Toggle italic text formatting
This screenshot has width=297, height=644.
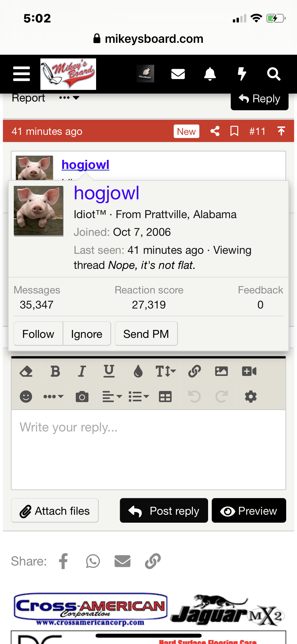[x=82, y=371]
